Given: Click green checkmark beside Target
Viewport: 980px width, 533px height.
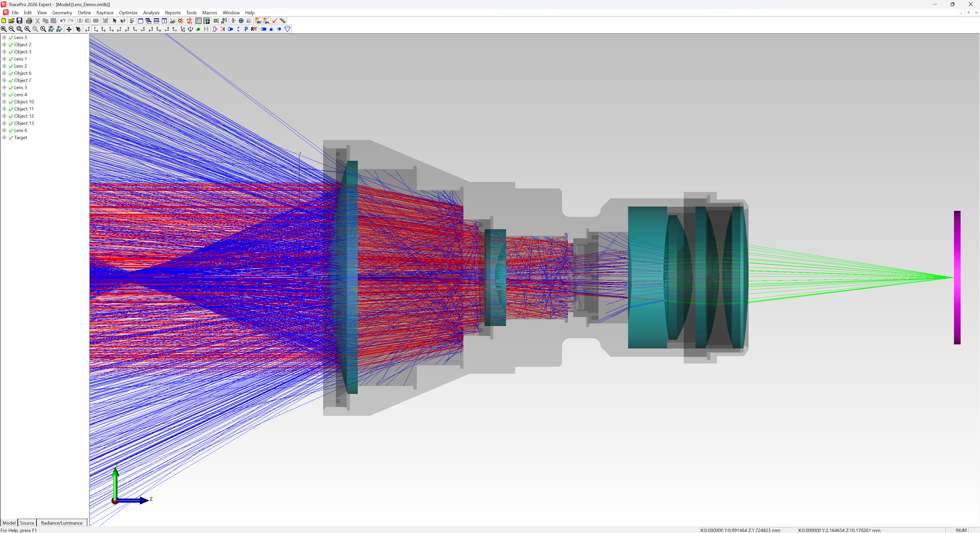Looking at the screenshot, I should (x=11, y=138).
